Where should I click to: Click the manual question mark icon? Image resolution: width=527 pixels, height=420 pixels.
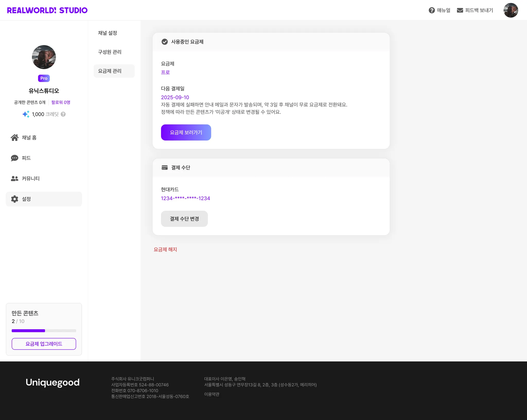[432, 10]
